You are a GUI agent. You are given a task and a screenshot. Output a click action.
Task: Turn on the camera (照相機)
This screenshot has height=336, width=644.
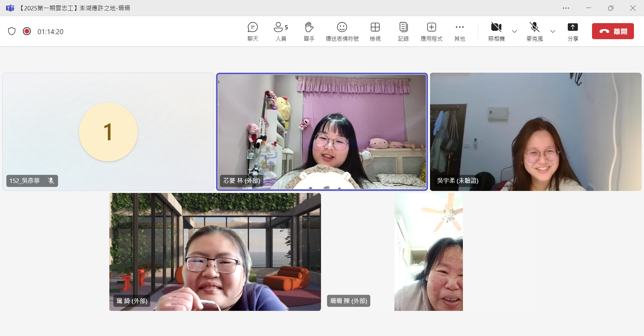pos(496,31)
